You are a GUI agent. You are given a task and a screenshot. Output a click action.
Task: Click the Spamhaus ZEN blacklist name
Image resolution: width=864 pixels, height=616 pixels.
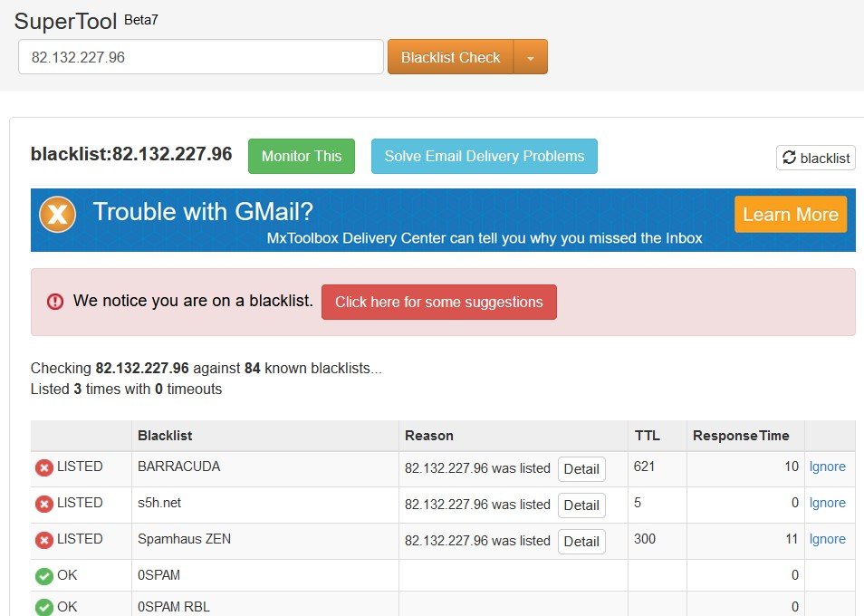coord(184,539)
